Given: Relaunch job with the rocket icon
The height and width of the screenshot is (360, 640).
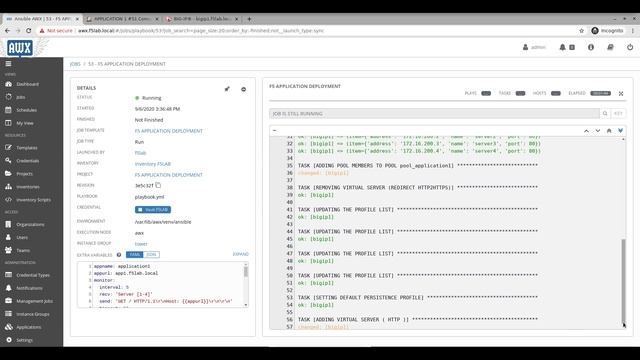Looking at the screenshot, I should point(227,89).
